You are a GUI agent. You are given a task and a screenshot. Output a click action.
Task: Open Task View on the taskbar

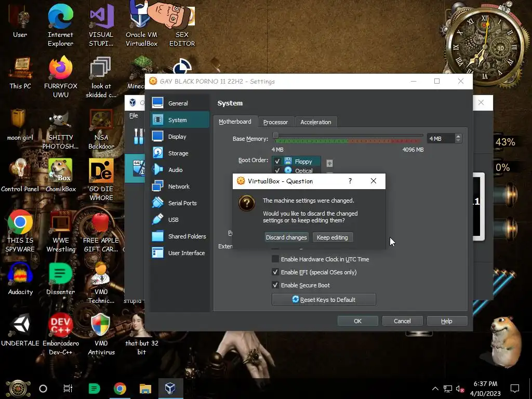click(68, 389)
